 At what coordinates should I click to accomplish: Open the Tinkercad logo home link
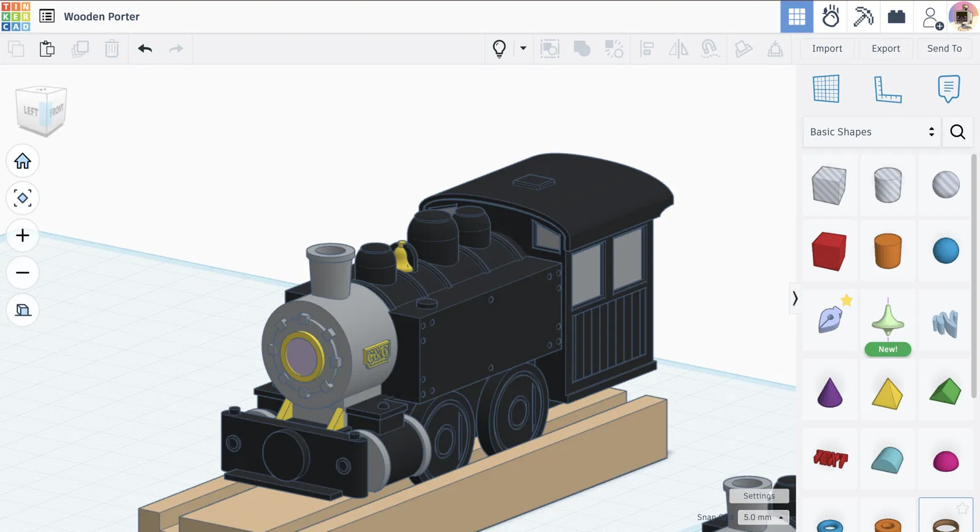tap(16, 17)
